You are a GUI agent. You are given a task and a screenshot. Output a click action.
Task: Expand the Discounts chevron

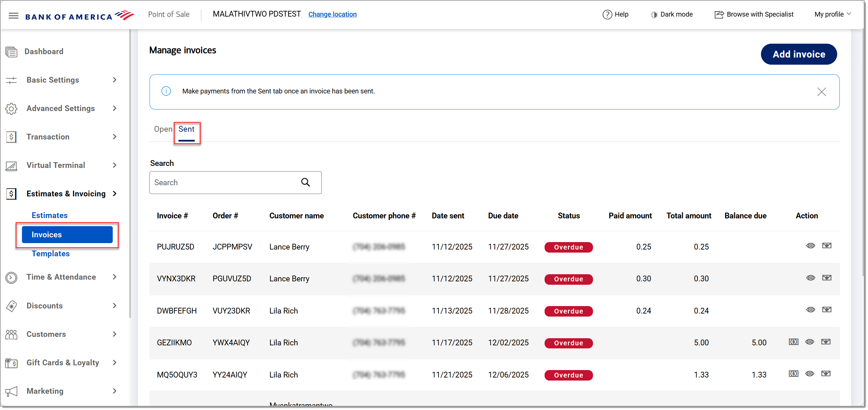[x=114, y=306]
